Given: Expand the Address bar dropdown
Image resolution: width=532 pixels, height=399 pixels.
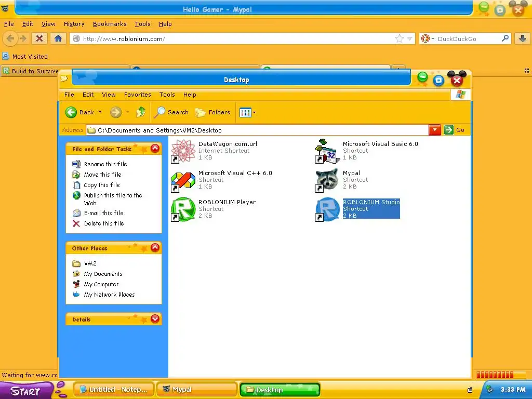Looking at the screenshot, I should 435,130.
